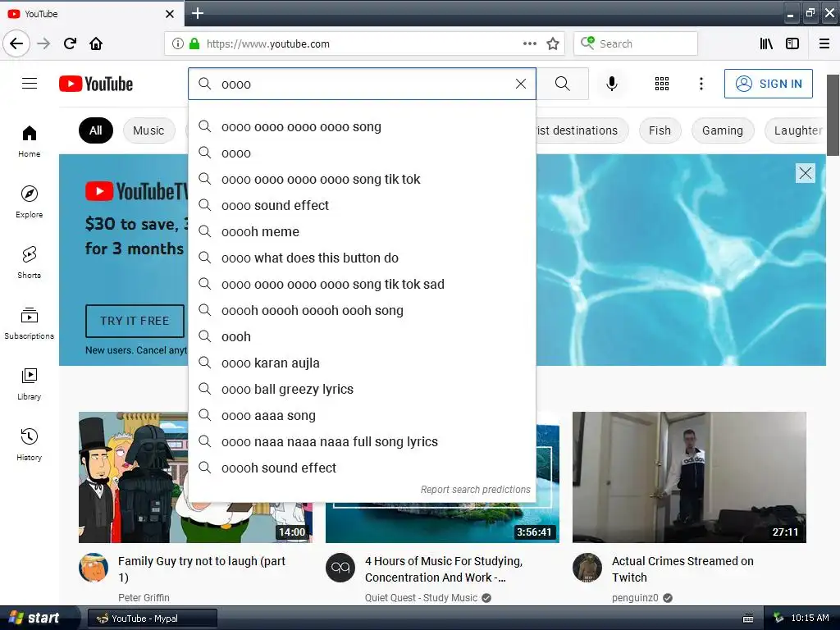Viewport: 840px width, 630px height.
Task: Toggle the browser sidebar view
Action: pyautogui.click(x=792, y=43)
